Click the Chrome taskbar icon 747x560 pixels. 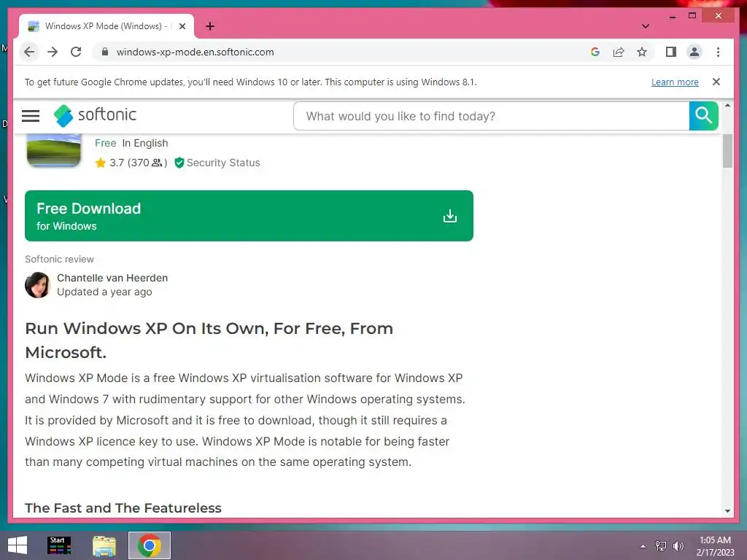click(x=149, y=545)
